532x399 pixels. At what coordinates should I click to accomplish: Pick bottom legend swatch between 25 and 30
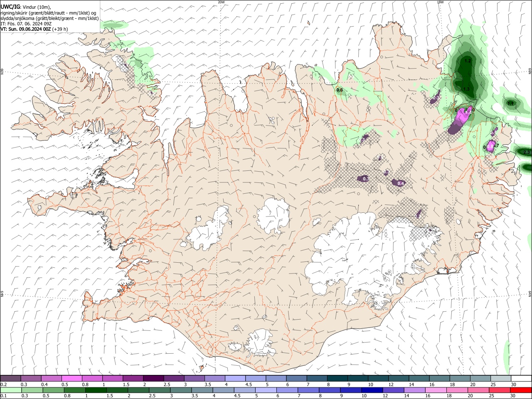(500, 390)
